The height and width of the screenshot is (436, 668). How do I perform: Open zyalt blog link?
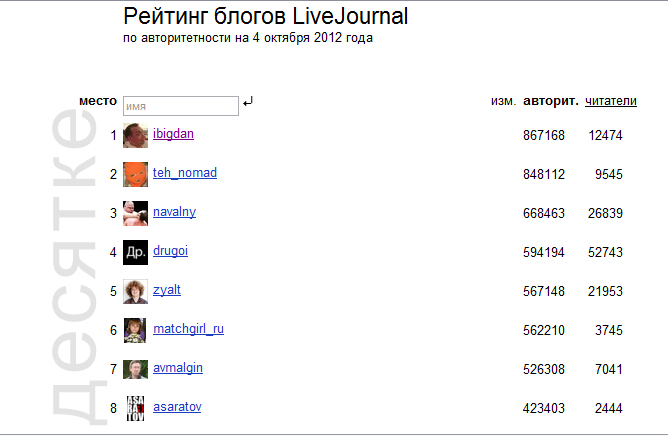[166, 290]
